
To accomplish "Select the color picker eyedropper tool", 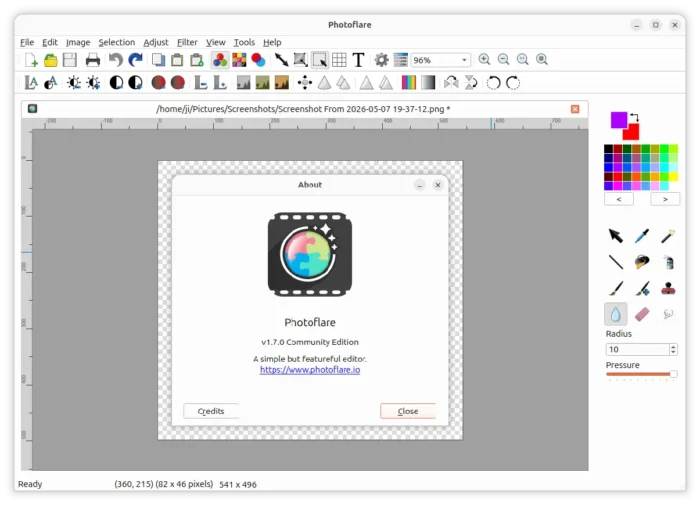I will pyautogui.click(x=642, y=235).
